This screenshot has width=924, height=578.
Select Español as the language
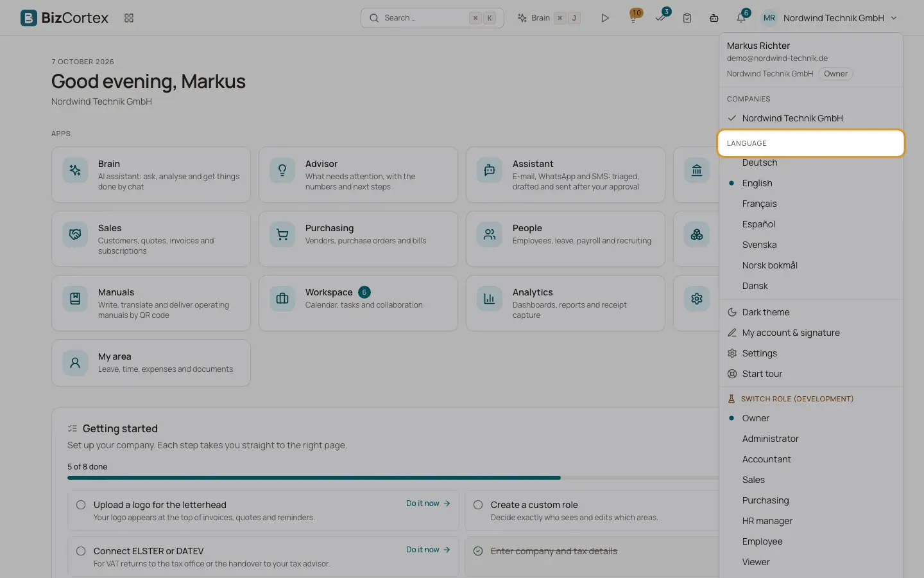811,224
